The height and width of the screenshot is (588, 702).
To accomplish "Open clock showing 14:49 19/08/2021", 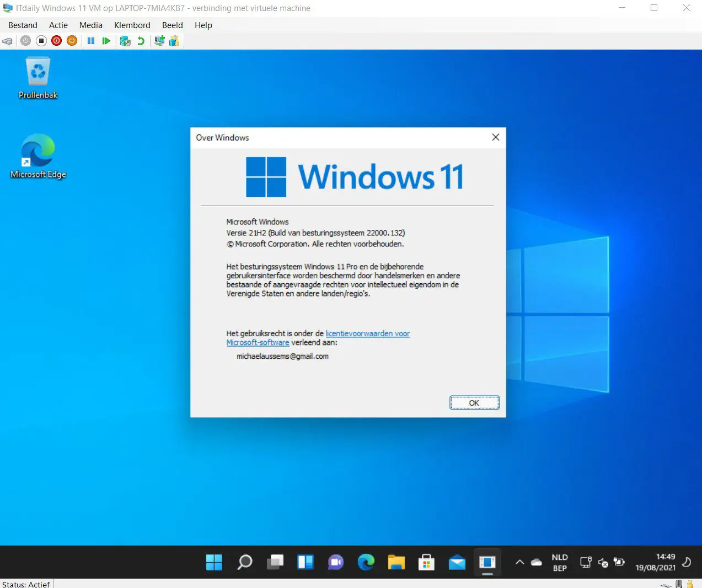I will click(x=655, y=562).
